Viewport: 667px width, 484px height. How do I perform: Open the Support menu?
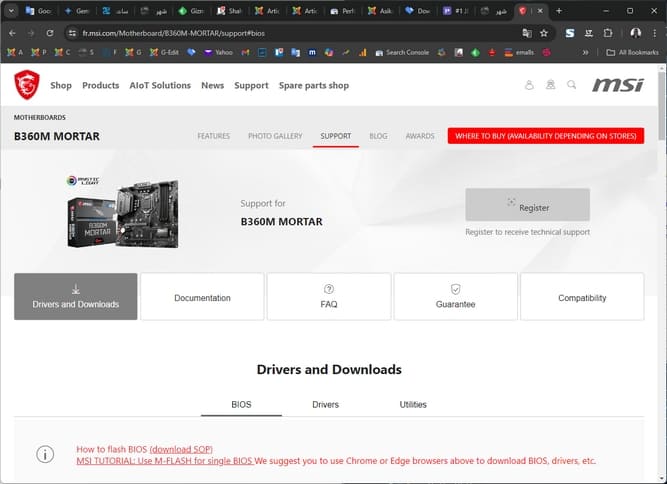pyautogui.click(x=251, y=85)
